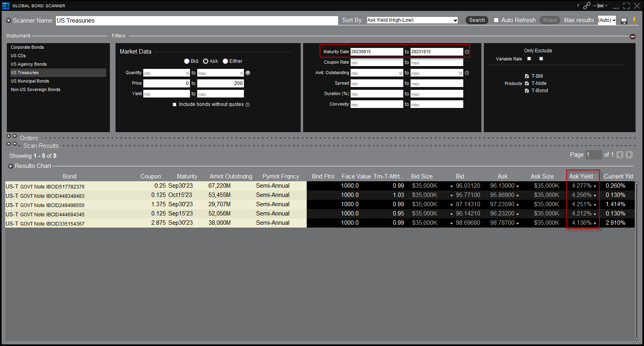Select US Agency Bonds instrument

pyautogui.click(x=29, y=64)
